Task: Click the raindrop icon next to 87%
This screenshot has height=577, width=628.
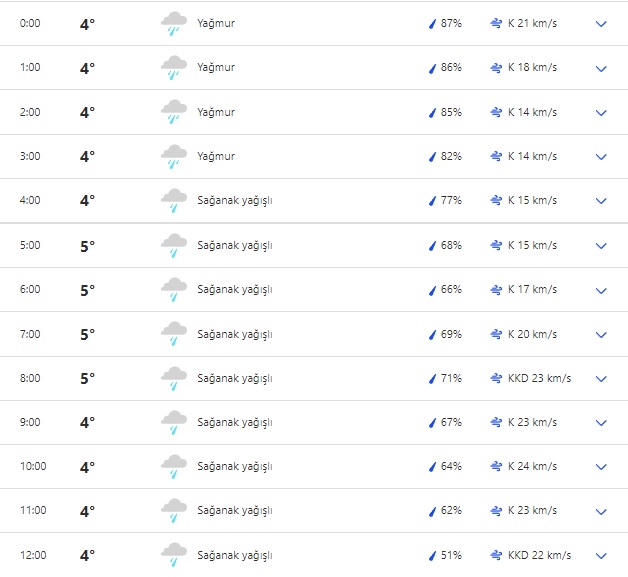Action: click(433, 24)
